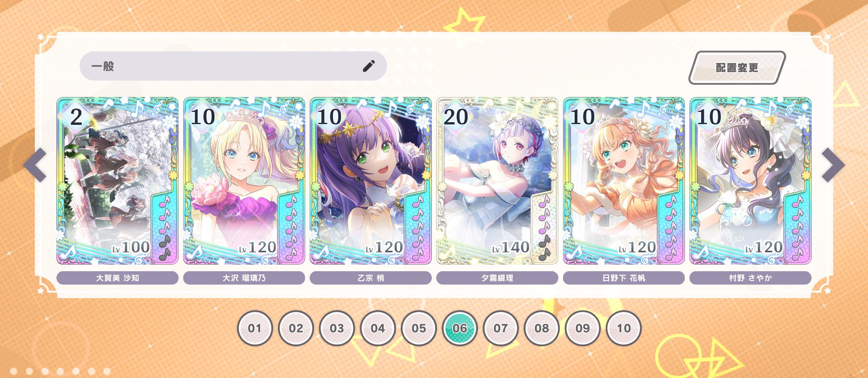This screenshot has width=868, height=378.
Task: Select the 夕霧綴理 Lv140 card
Action: pyautogui.click(x=497, y=181)
